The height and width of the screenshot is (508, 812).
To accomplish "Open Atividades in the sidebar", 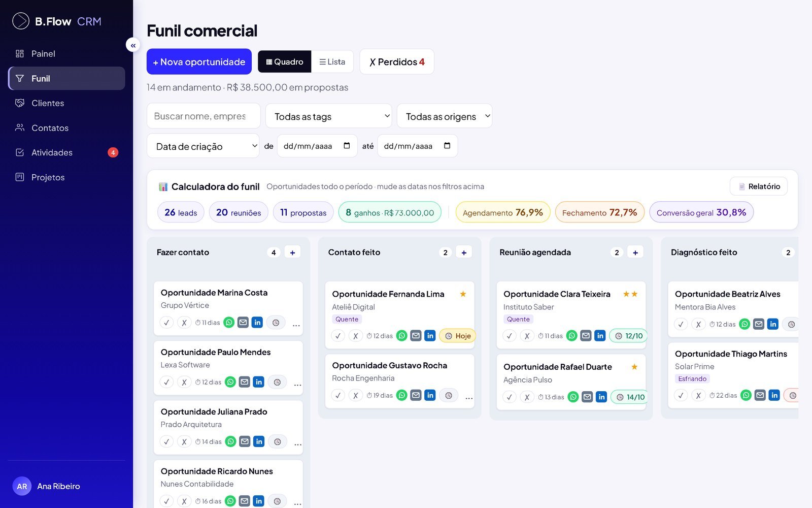I will [66, 152].
